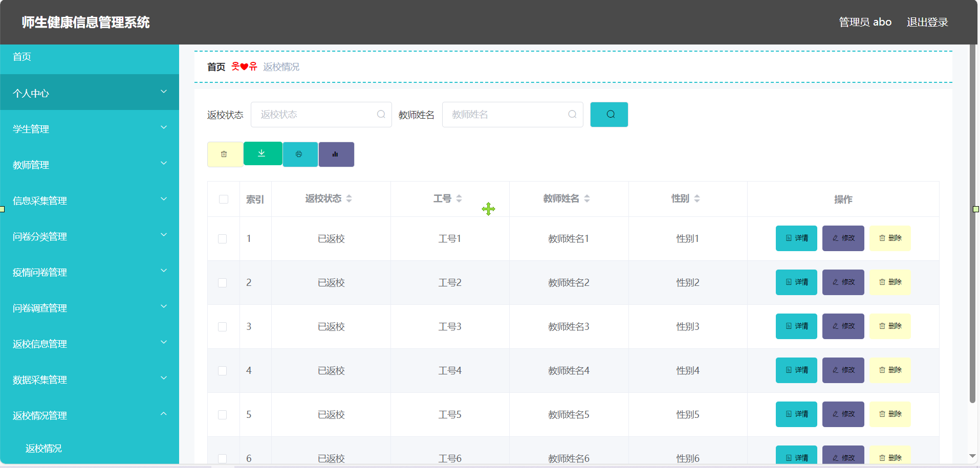Click 修改 for row 工号5
The width and height of the screenshot is (980, 468).
point(843,414)
